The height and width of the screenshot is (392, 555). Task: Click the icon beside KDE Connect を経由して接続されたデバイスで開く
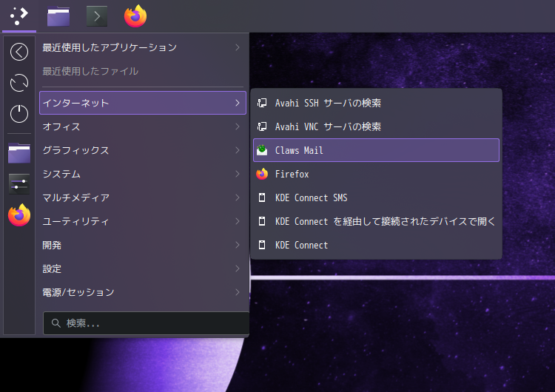[262, 221]
